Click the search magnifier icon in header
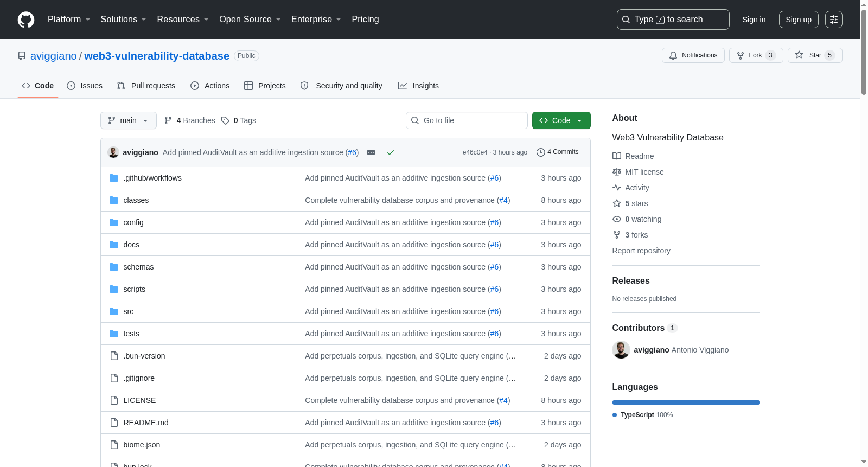 click(626, 20)
